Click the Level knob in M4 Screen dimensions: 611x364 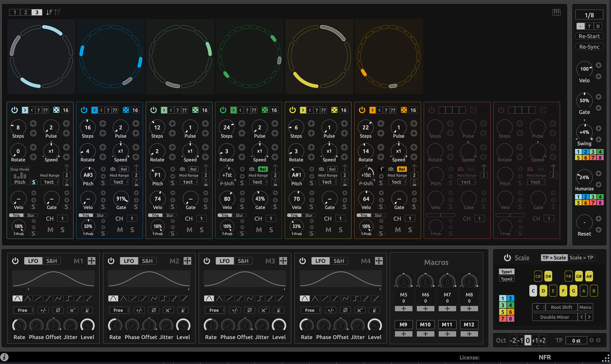(375, 325)
